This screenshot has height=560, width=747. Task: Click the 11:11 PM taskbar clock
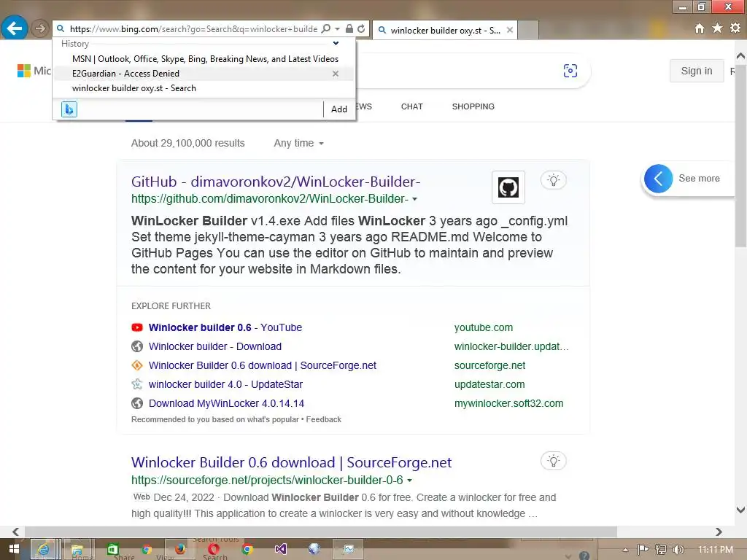point(715,550)
